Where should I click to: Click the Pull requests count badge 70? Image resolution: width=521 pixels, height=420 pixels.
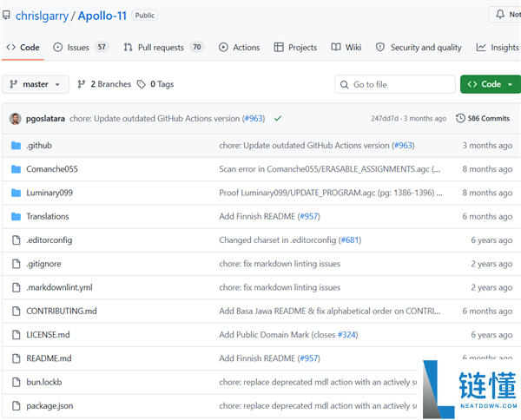(197, 47)
